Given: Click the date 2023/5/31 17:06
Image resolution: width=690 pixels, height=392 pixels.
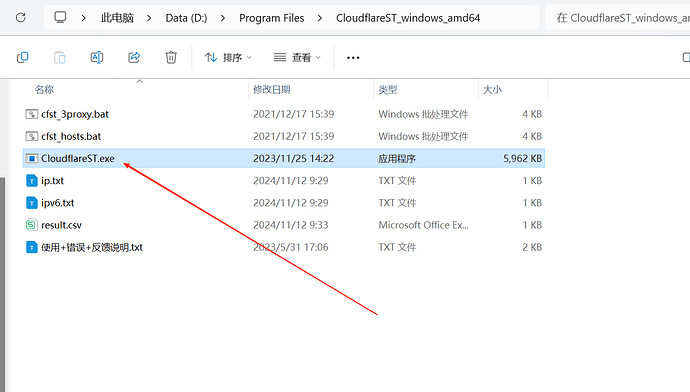Looking at the screenshot, I should coord(290,247).
